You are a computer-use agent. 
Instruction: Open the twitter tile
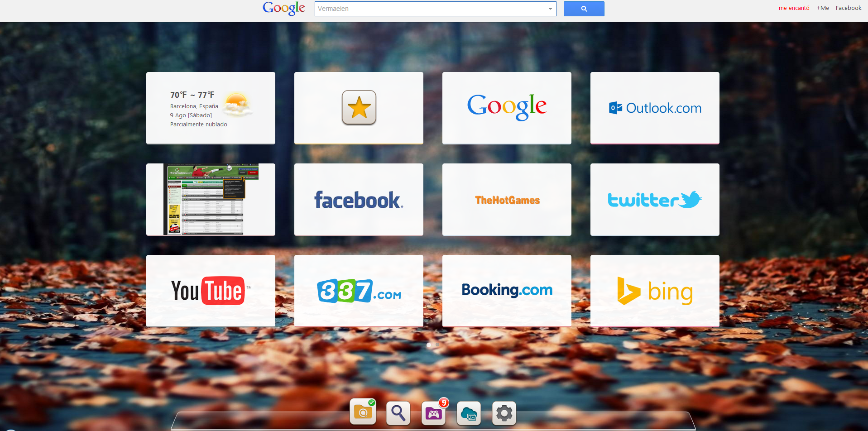pyautogui.click(x=655, y=200)
